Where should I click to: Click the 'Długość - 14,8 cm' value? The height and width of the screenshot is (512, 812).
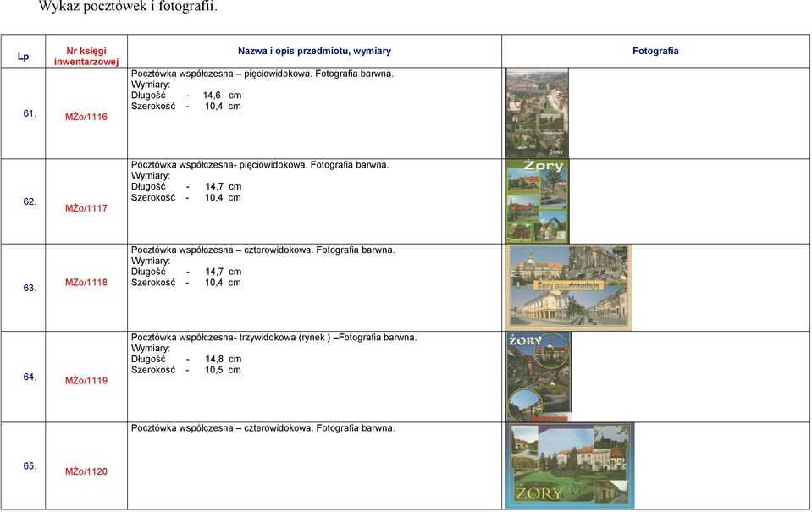pyautogui.click(x=186, y=359)
